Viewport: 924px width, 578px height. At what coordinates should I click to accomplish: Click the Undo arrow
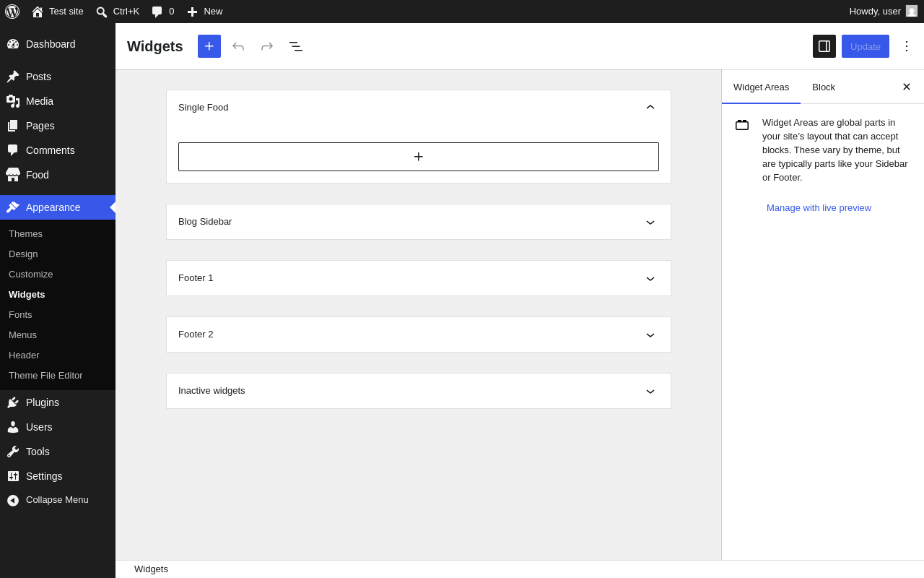pyautogui.click(x=238, y=46)
